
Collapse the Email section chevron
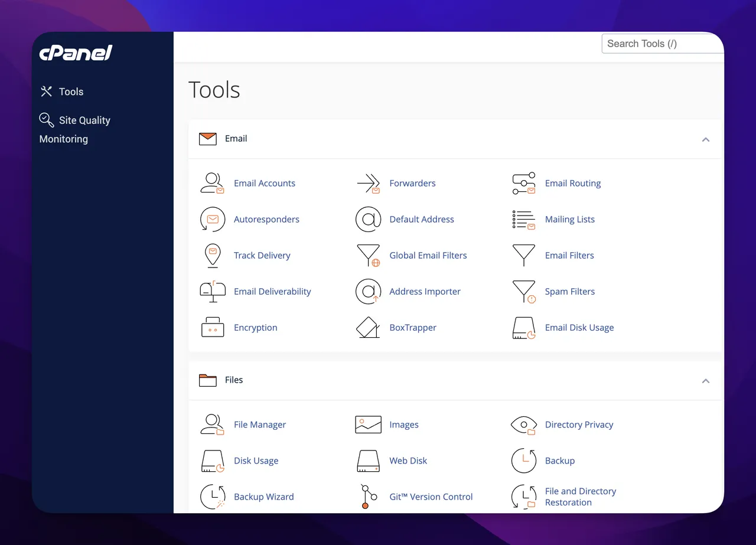click(x=705, y=139)
